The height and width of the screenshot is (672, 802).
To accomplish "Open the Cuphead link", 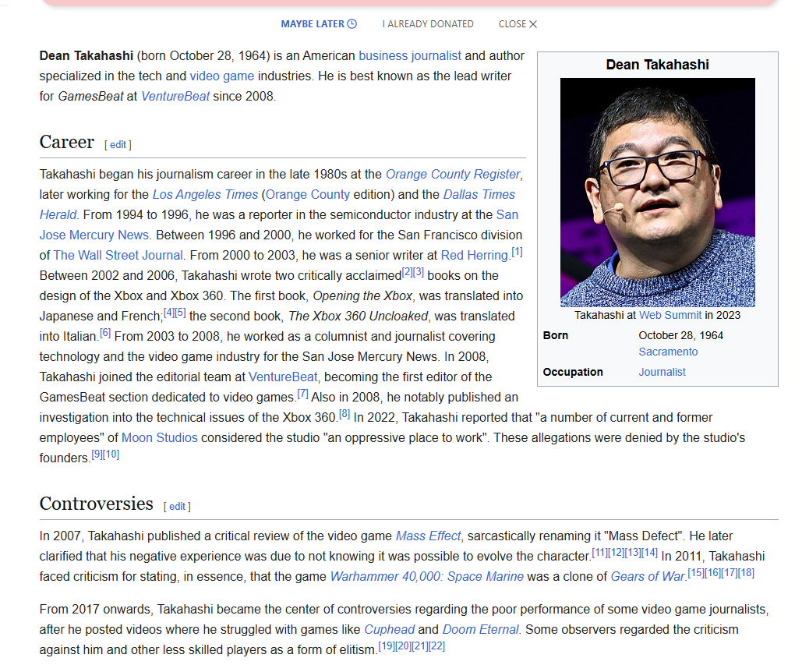I will [x=389, y=630].
